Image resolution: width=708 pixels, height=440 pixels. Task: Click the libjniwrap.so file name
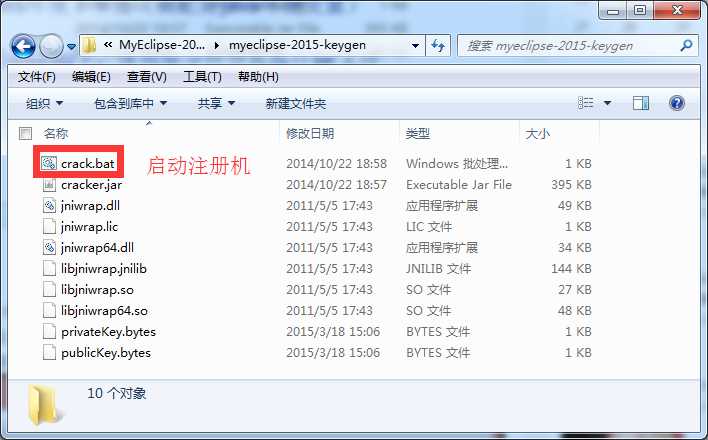point(98,290)
